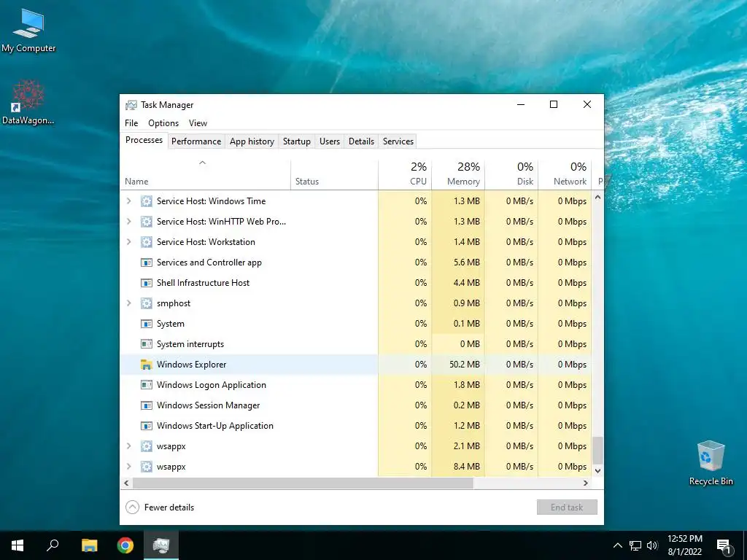Expand Service Host: WinHTTP Web Pro group
747x560 pixels.
(128, 222)
